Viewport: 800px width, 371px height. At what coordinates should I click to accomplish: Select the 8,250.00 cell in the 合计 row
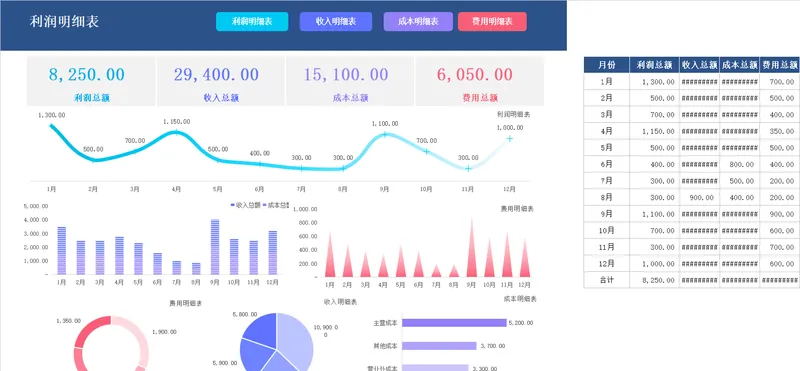654,280
